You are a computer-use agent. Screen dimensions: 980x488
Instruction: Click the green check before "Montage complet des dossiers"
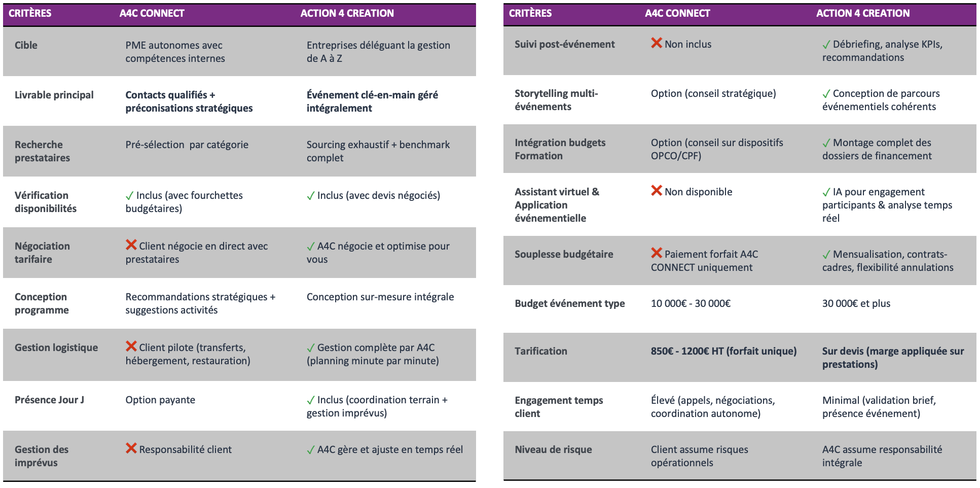[x=826, y=143]
